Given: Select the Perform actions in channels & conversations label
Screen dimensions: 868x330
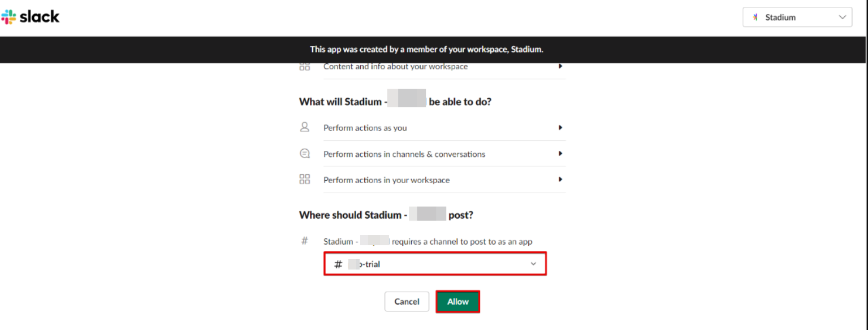Looking at the screenshot, I should pyautogui.click(x=404, y=154).
